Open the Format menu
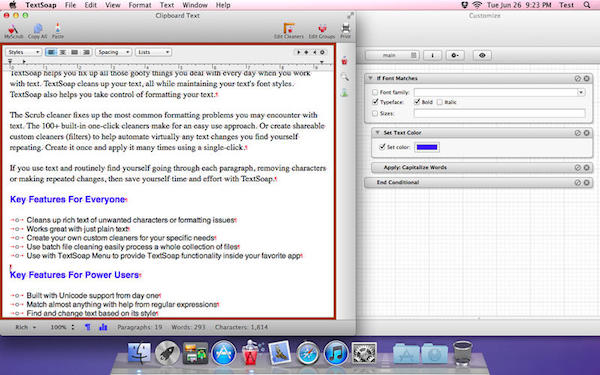600x375 pixels. point(140,5)
